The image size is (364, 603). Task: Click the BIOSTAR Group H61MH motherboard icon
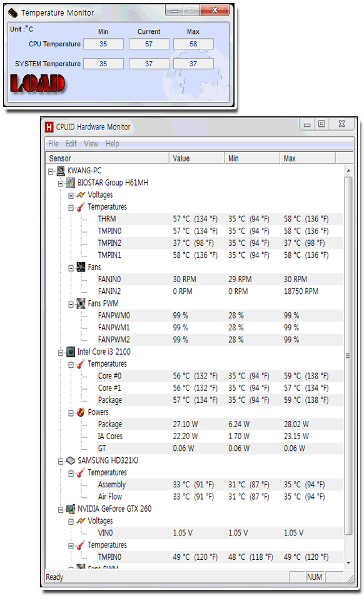tap(71, 183)
